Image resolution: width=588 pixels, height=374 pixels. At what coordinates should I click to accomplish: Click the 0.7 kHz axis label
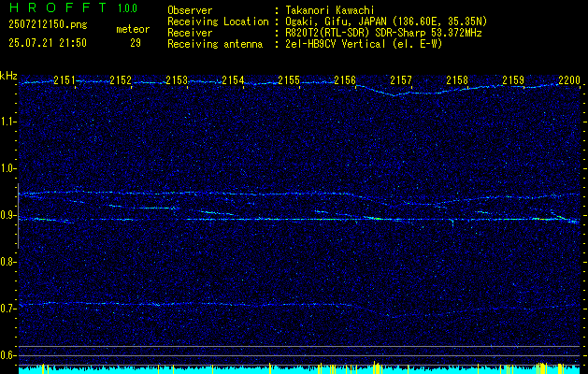8,309
